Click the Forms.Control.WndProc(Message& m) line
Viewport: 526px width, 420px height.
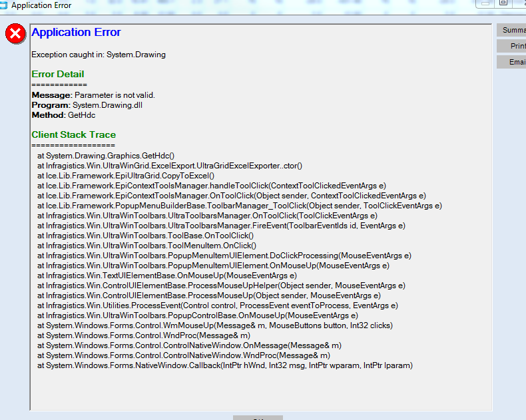pyautogui.click(x=144, y=335)
